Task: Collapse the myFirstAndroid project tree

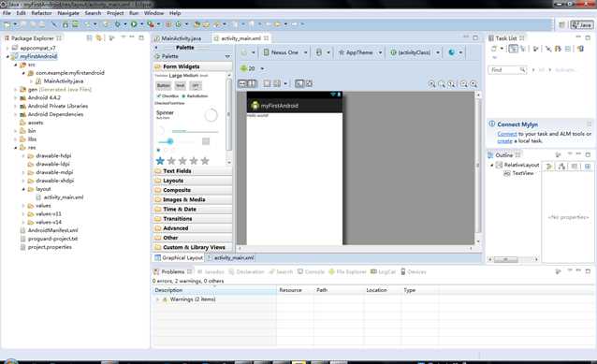Action: tap(7, 57)
